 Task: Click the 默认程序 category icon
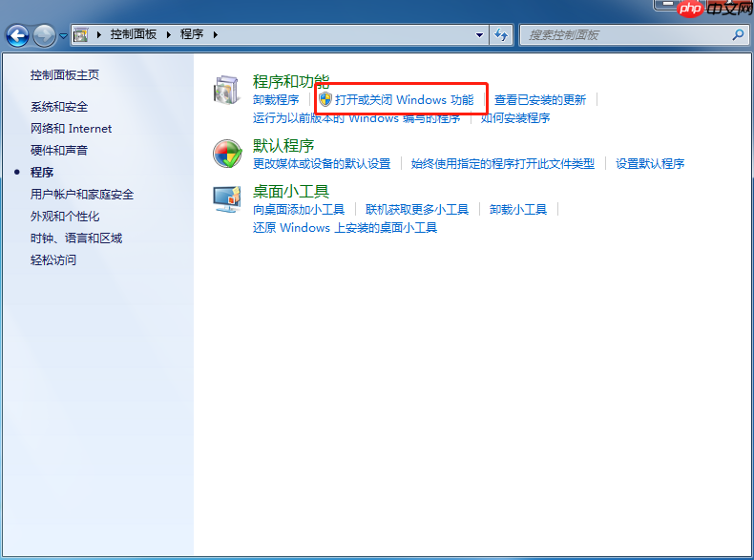click(227, 154)
